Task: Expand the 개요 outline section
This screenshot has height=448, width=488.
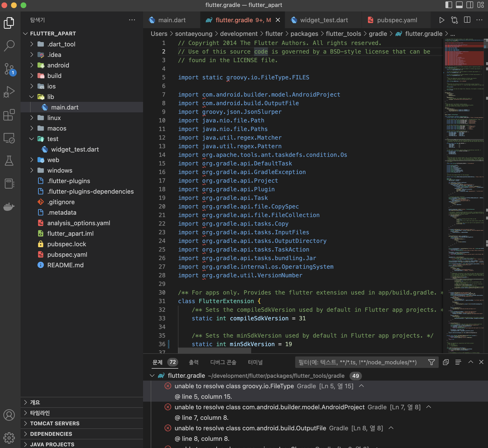Action: 82,402
